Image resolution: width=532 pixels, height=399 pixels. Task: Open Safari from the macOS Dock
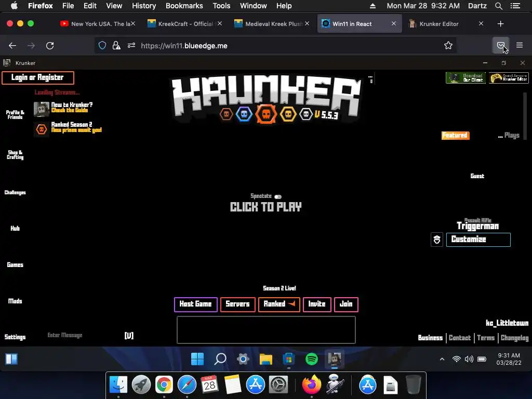[187, 385]
